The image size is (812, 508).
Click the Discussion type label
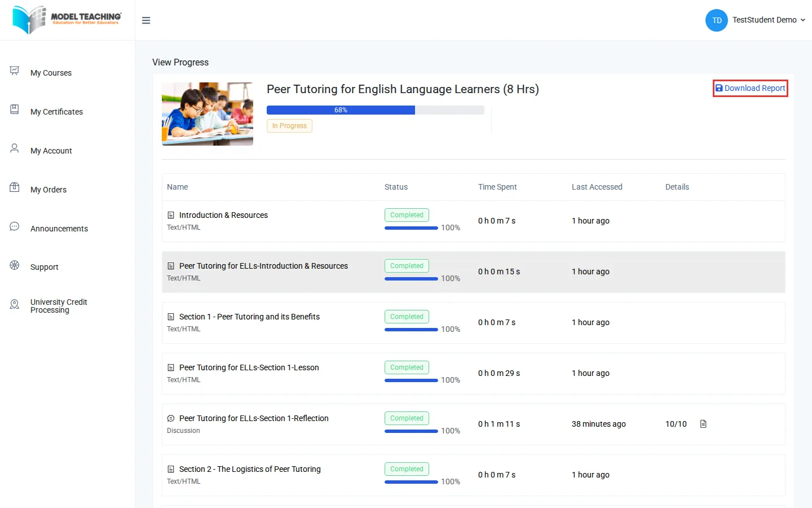point(183,431)
